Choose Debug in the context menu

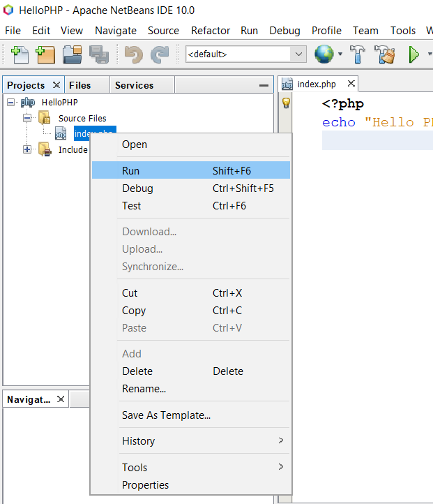pos(191,188)
